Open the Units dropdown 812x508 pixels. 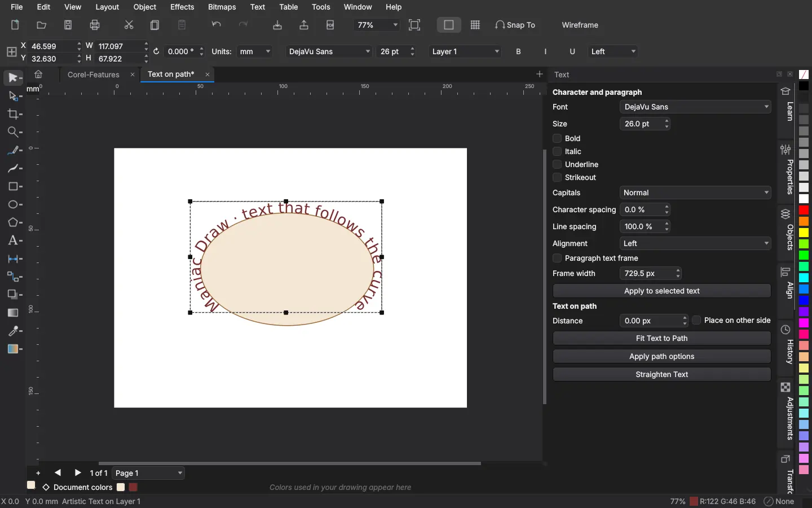tap(255, 51)
